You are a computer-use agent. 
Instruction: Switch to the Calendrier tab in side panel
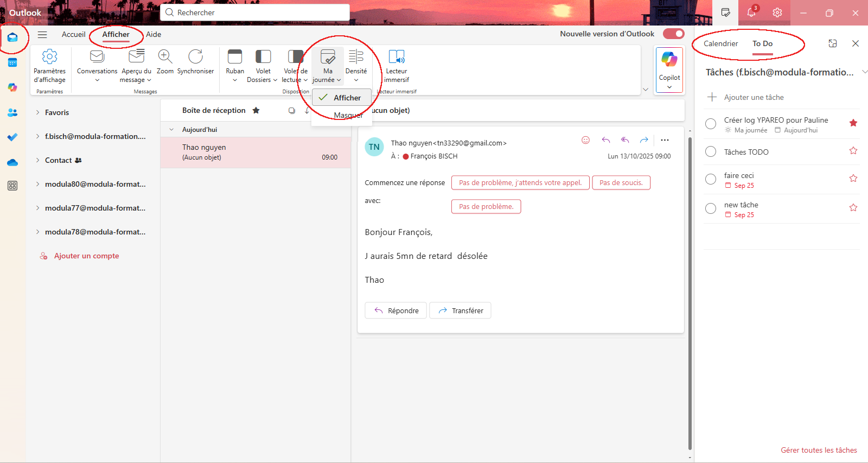pos(720,43)
